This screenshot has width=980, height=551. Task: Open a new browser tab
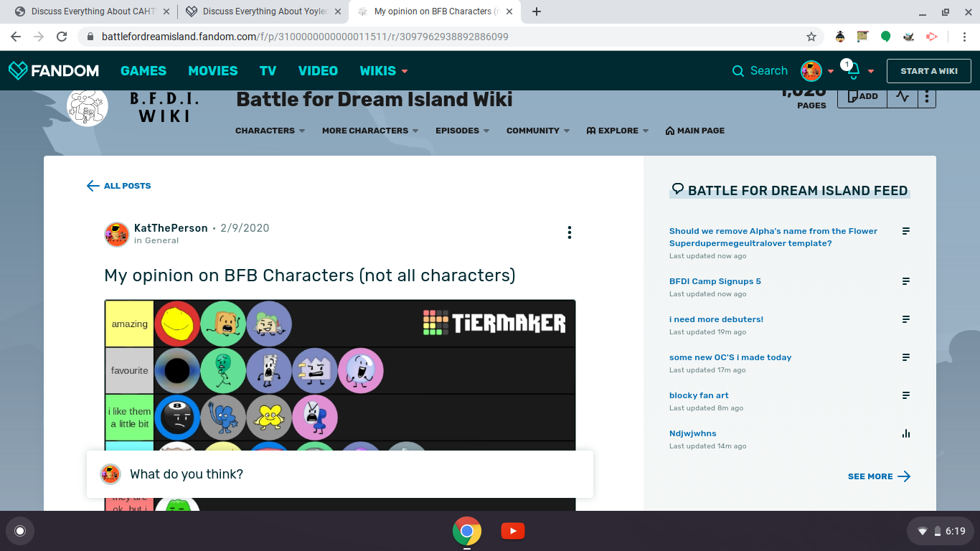coord(537,11)
